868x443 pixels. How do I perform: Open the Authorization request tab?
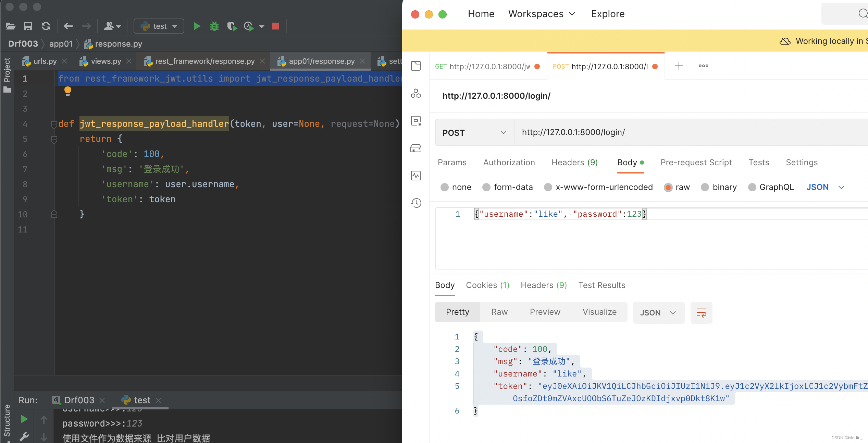click(509, 163)
